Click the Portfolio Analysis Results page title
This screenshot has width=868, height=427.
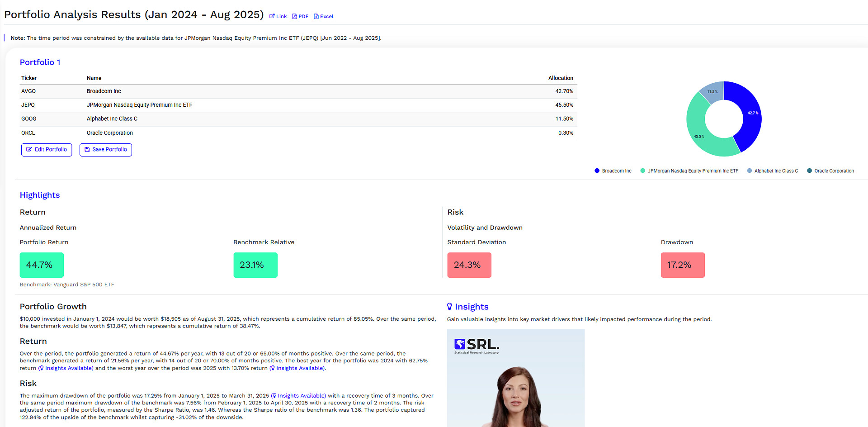pos(134,14)
